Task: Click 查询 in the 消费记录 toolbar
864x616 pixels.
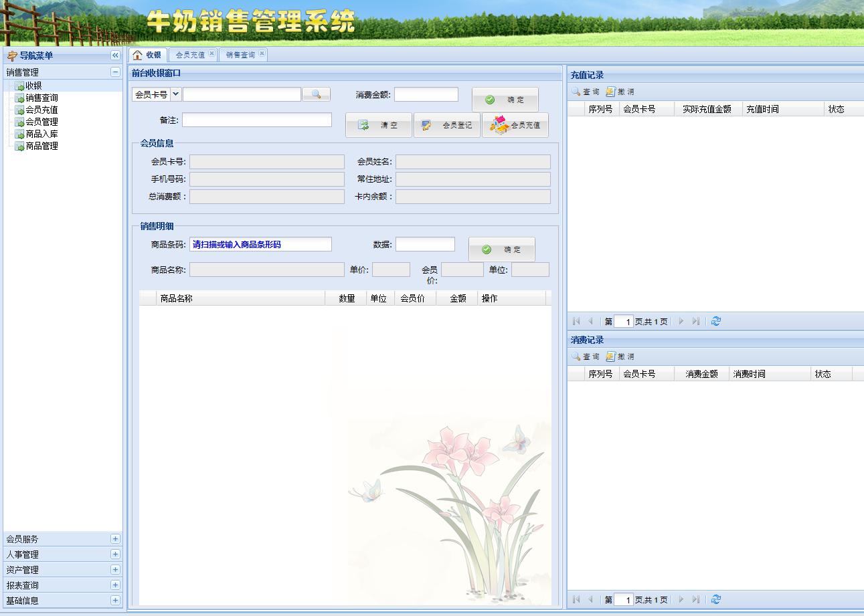Action: pyautogui.click(x=586, y=356)
